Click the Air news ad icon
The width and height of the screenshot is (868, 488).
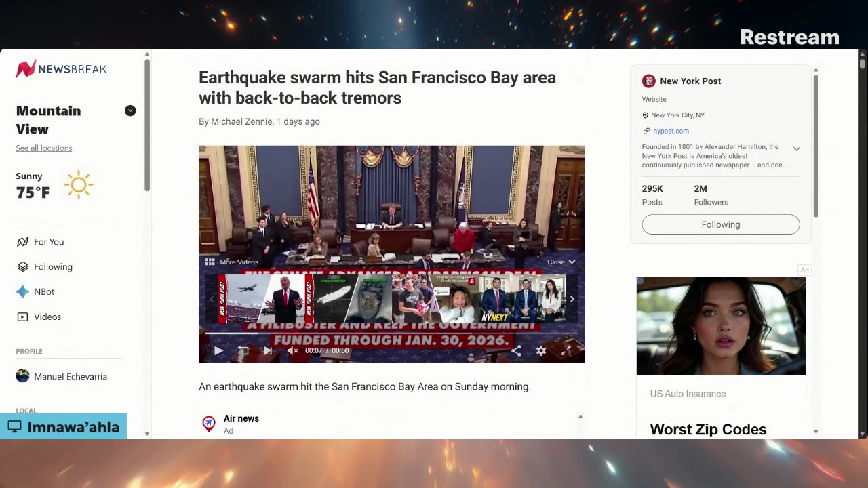coord(209,424)
